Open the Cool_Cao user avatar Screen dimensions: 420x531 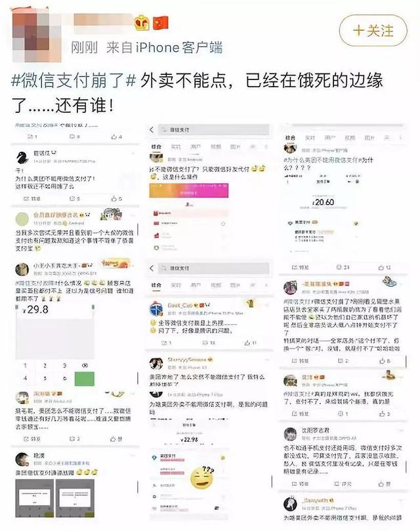click(156, 308)
